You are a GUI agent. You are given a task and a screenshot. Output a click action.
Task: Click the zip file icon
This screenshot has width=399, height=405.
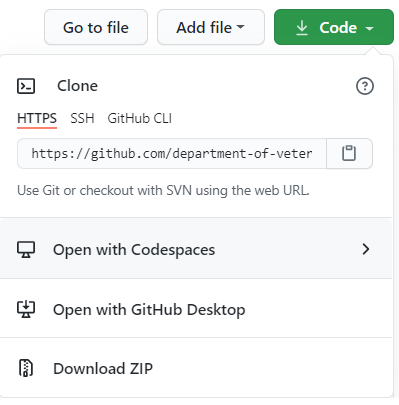[26, 368]
